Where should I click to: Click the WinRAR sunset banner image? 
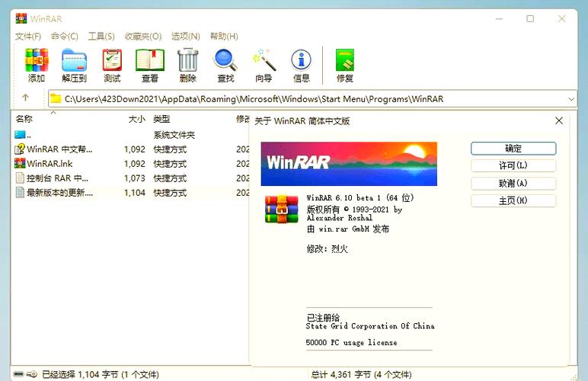click(x=349, y=164)
